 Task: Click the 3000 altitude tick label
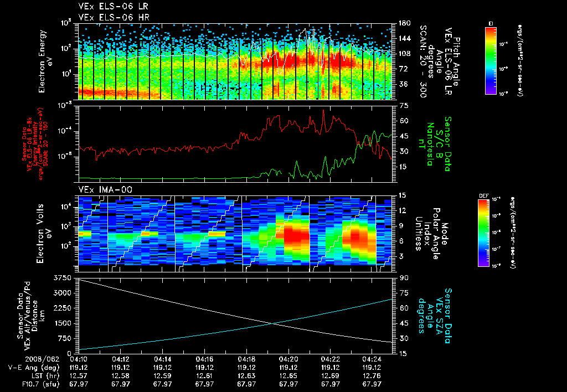point(63,293)
